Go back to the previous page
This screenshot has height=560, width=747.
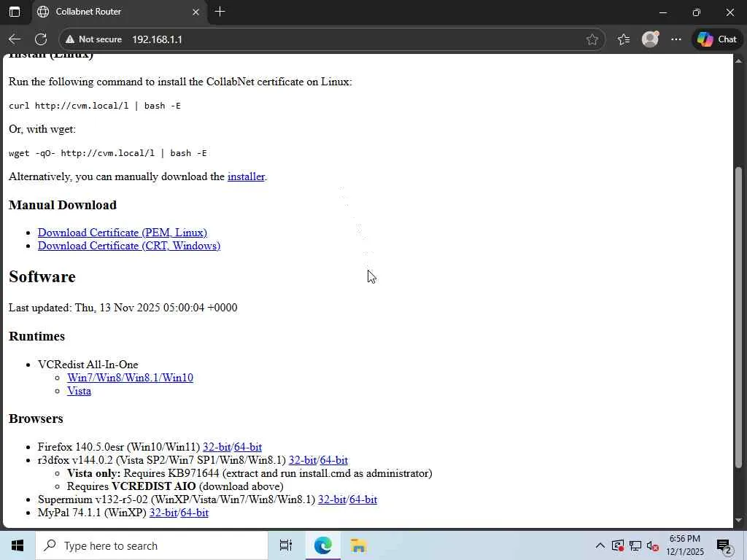click(x=15, y=39)
